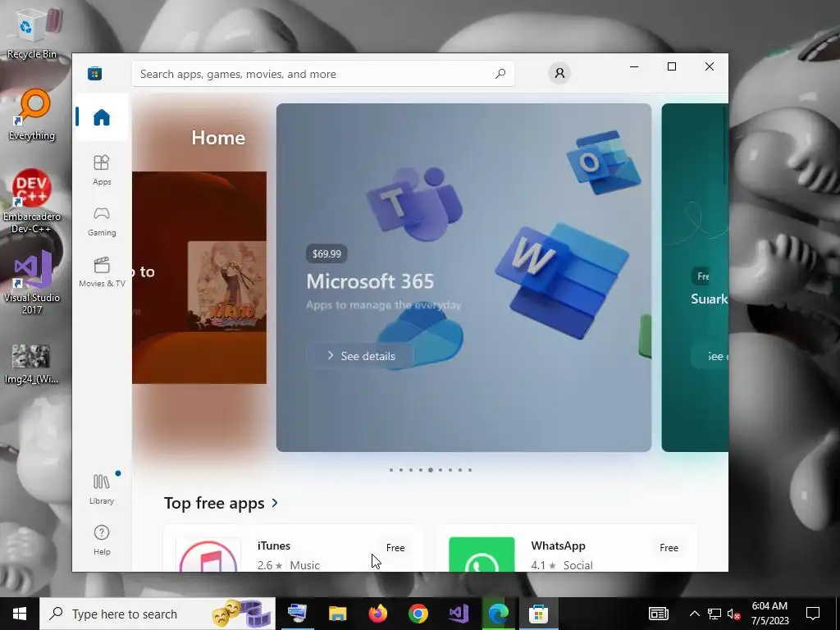
Task: Expand the Top free apps chevron
Action: (276, 503)
